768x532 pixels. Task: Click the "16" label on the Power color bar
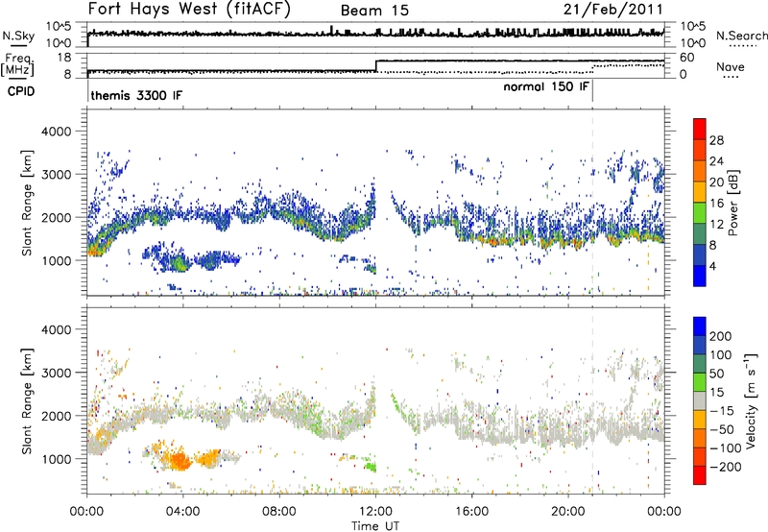[716, 204]
